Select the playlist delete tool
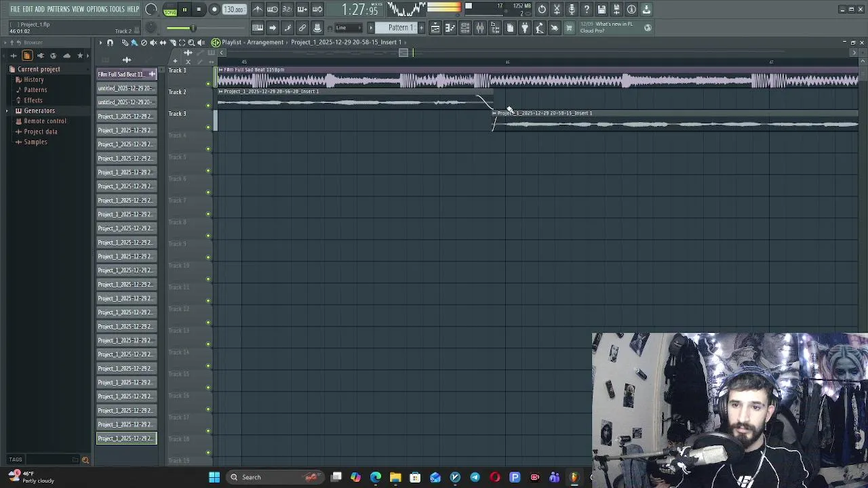 [144, 43]
